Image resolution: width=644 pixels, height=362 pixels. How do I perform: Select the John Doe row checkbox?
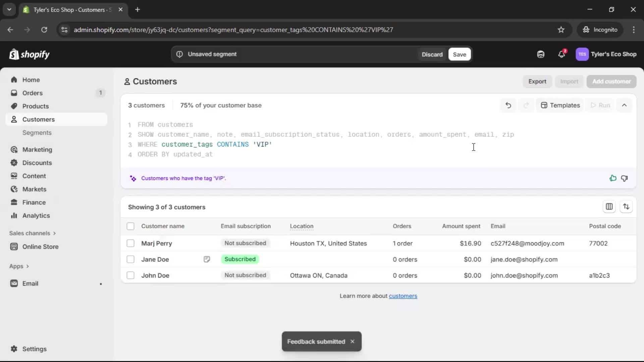(130, 276)
